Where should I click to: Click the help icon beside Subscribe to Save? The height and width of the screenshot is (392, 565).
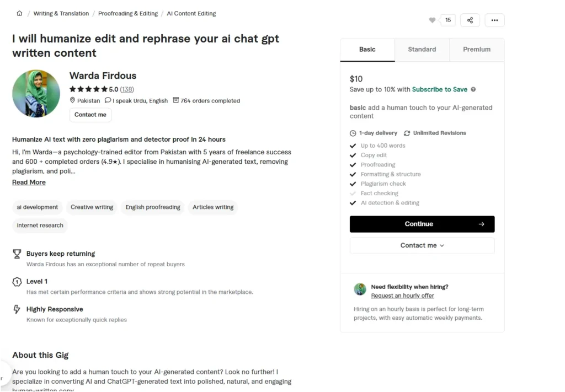[x=473, y=89]
